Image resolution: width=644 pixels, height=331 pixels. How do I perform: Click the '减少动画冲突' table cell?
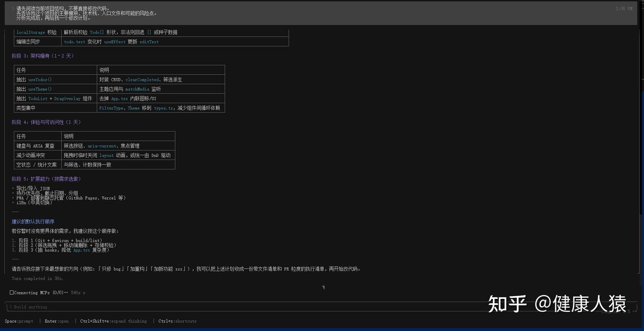click(38, 155)
